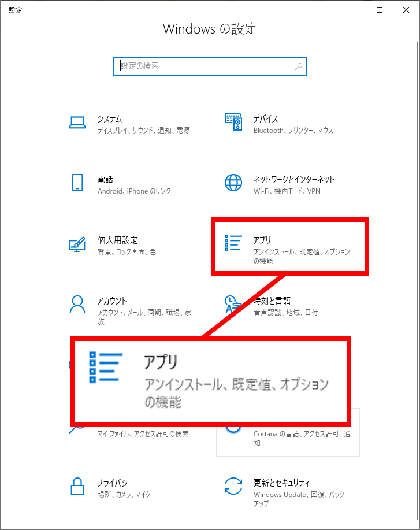
Task: Click the vertical scrollbar of the settings window
Action: click(418, 280)
